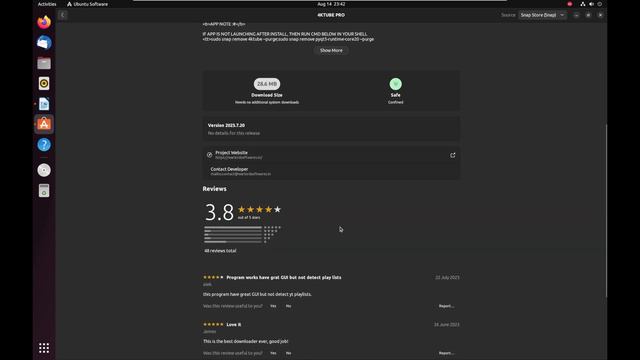Expand description with Show More

tap(331, 51)
